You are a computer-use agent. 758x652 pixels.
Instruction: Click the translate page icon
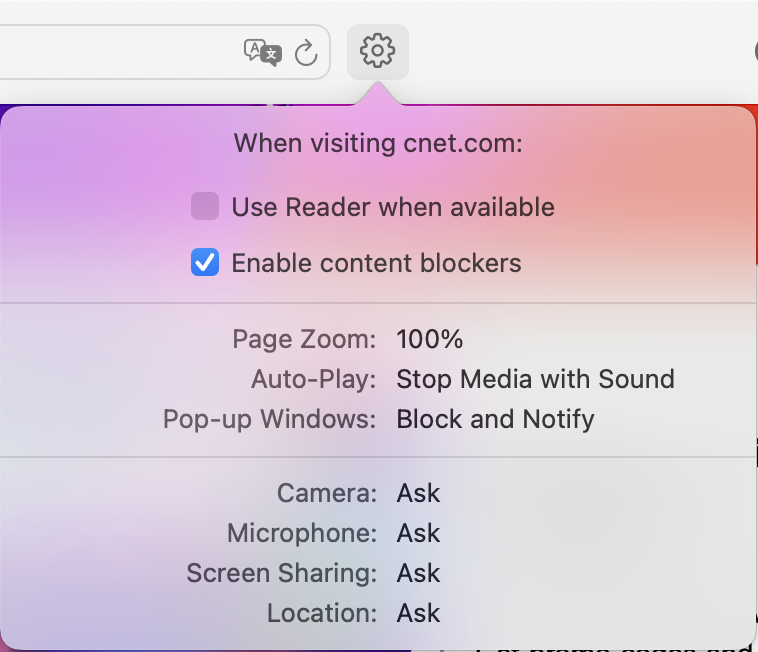click(262, 52)
